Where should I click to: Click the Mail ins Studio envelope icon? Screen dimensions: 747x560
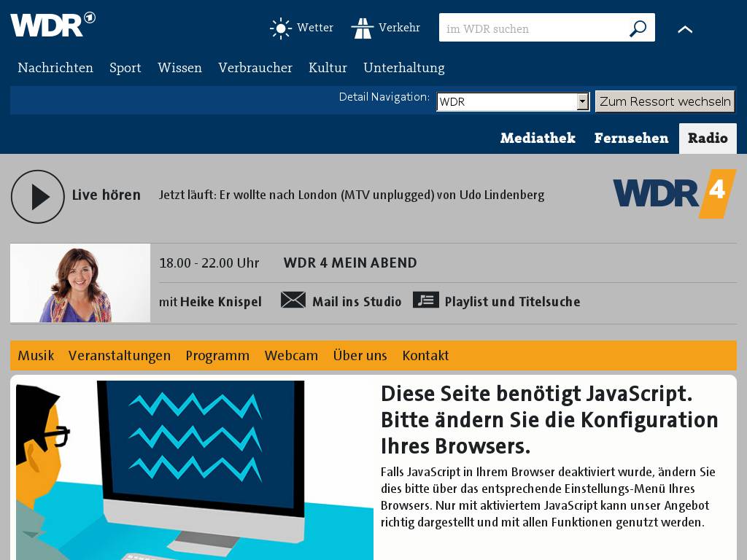293,300
